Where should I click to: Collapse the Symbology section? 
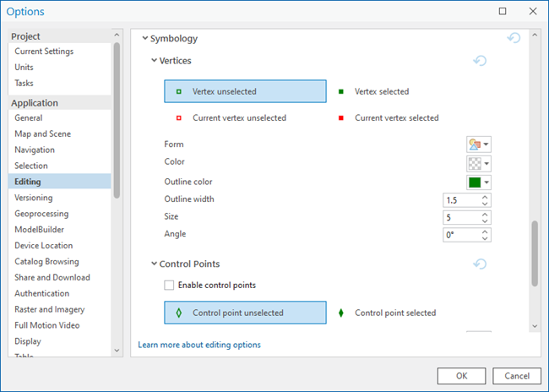pyautogui.click(x=144, y=39)
